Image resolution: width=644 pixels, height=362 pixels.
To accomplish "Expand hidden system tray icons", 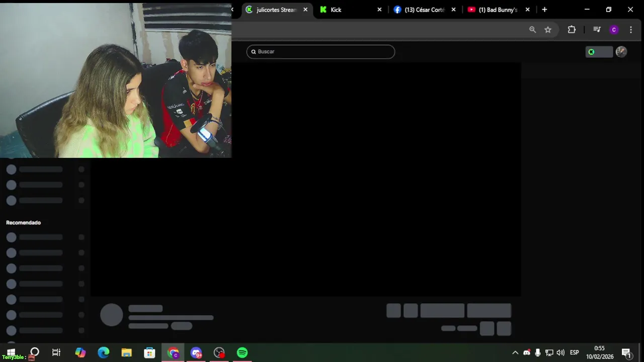I will 515,352.
